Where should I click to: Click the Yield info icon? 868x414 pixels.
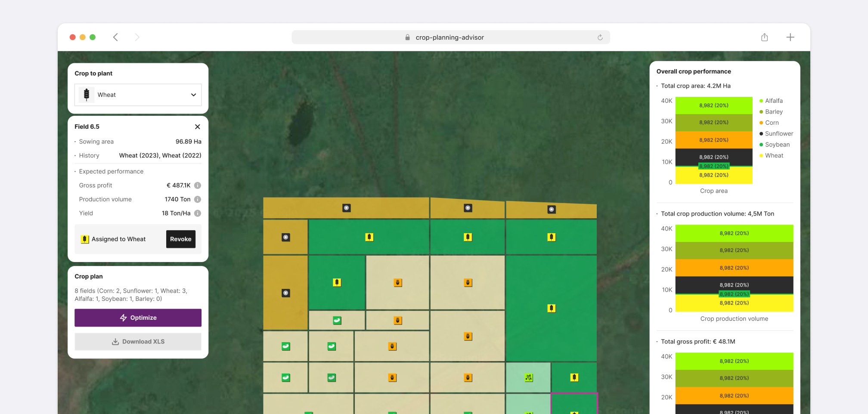click(x=198, y=213)
